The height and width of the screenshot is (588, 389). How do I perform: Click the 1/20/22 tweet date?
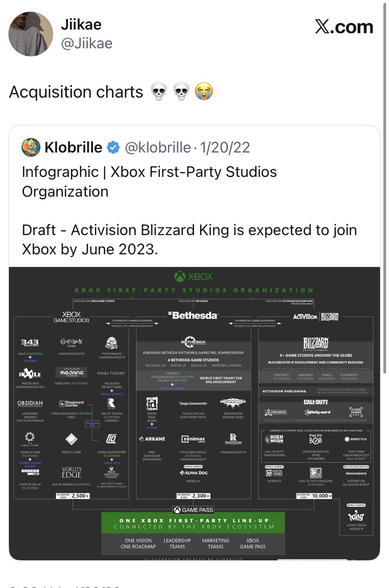click(x=225, y=148)
